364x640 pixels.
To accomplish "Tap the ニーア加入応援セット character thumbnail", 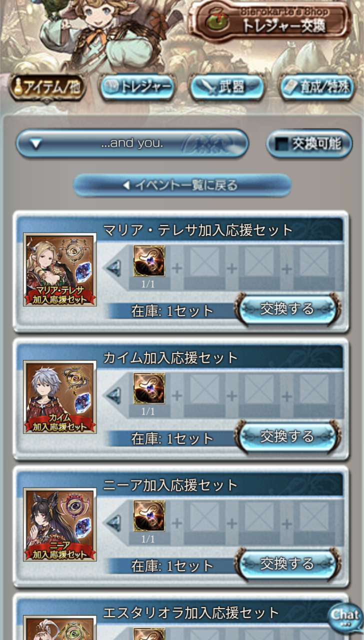I will (x=59, y=524).
